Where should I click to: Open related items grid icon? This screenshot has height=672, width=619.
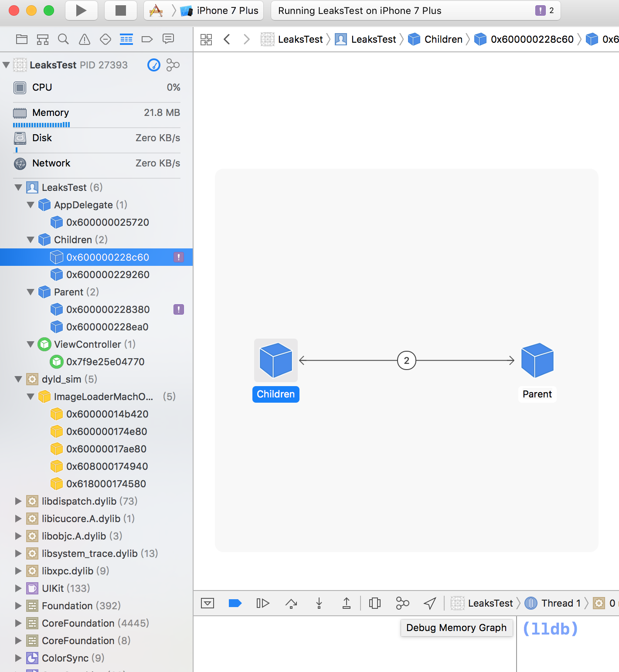[206, 40]
